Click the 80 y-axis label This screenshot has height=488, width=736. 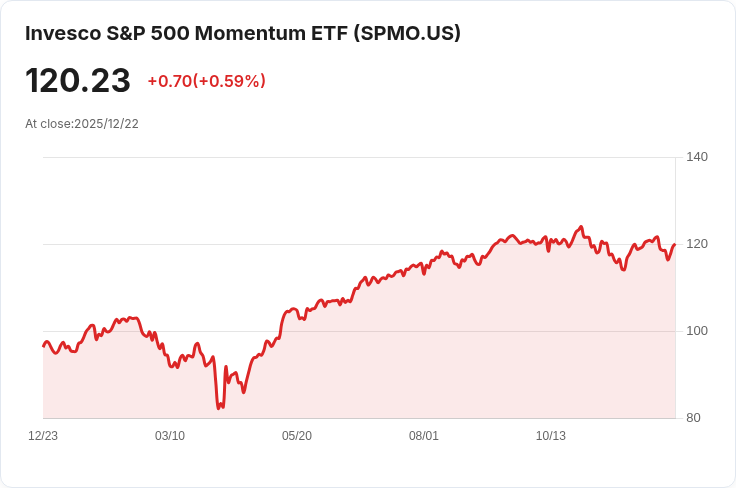[x=693, y=418]
